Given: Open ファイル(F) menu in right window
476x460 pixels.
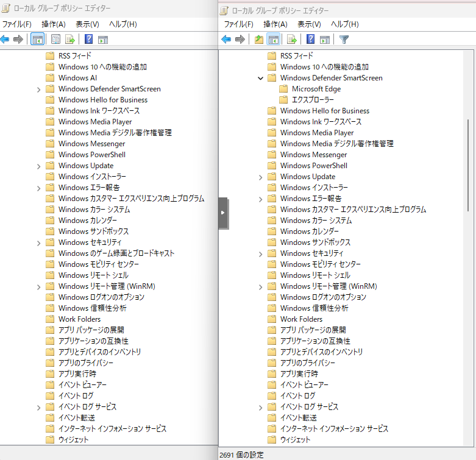Looking at the screenshot, I should 238,24.
